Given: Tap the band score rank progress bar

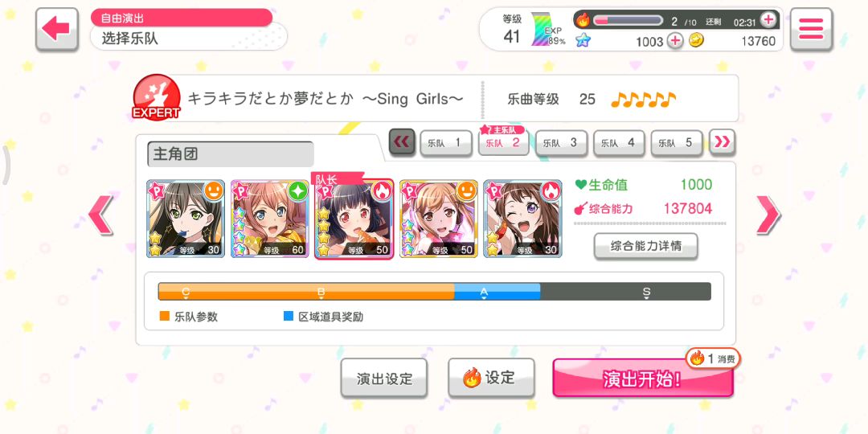Looking at the screenshot, I should (x=435, y=292).
